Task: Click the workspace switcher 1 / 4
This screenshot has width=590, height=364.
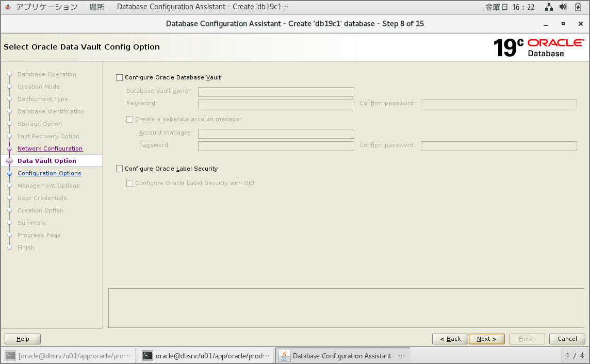Action: (575, 355)
